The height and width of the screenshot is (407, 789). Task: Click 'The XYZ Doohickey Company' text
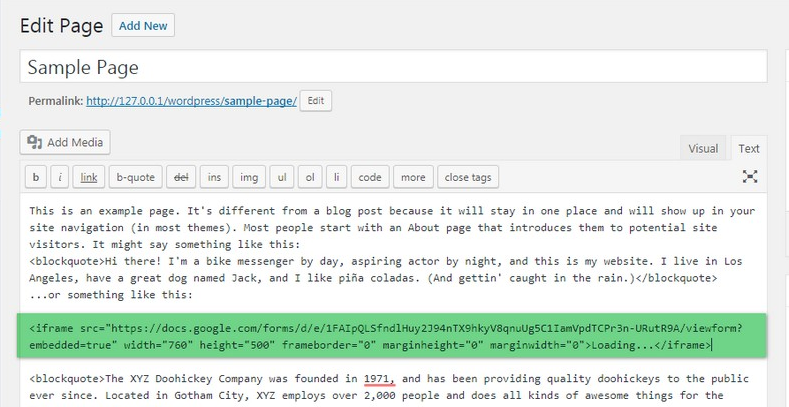pyautogui.click(x=185, y=379)
